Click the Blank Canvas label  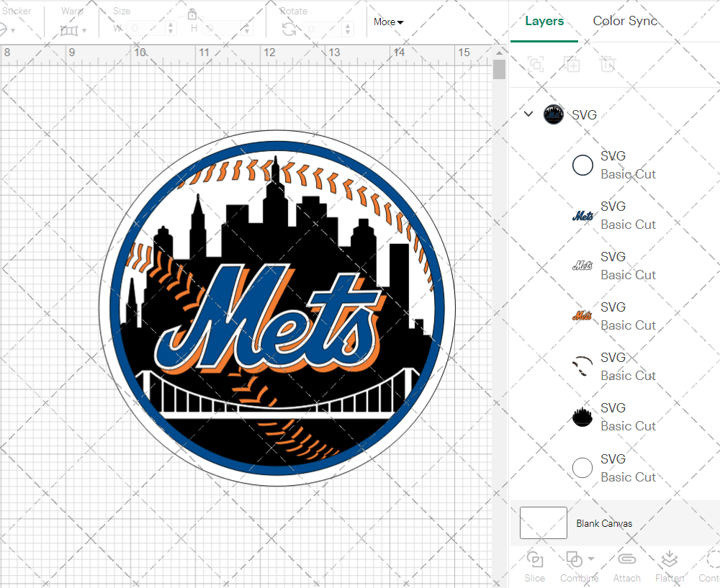[x=604, y=523]
